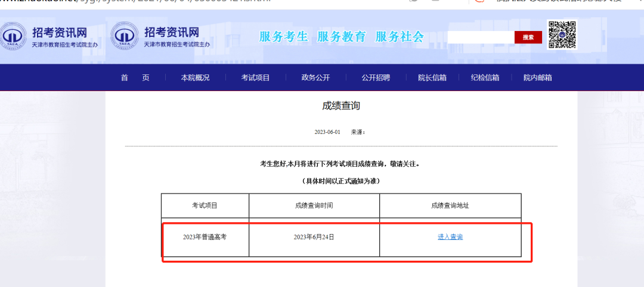Click the red 搜索 button

click(528, 38)
